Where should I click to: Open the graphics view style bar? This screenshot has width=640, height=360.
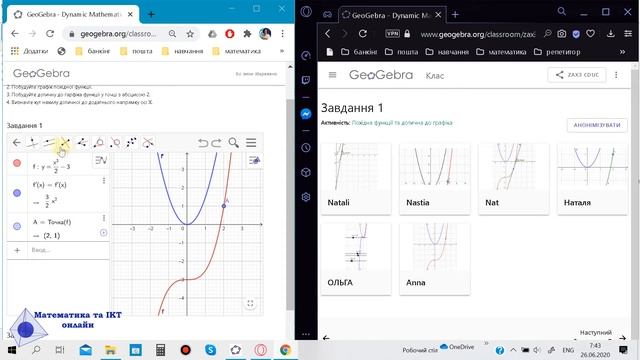coord(254,160)
